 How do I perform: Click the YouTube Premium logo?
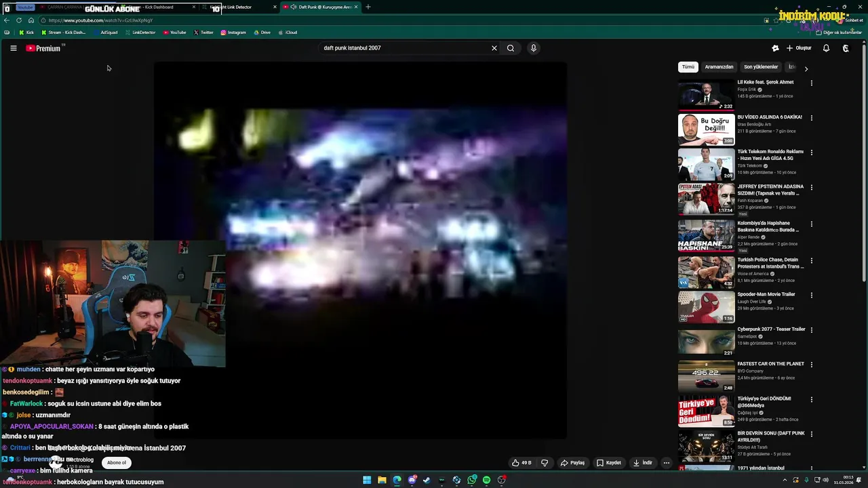point(44,48)
